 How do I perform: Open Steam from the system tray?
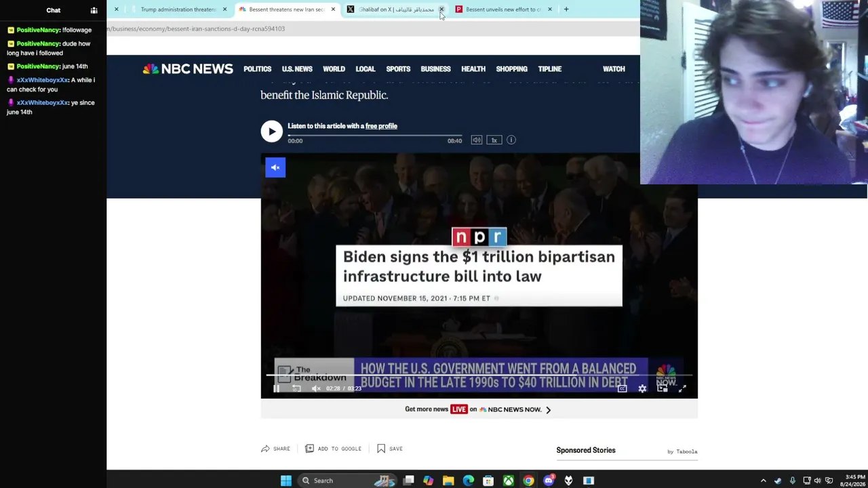(x=778, y=481)
